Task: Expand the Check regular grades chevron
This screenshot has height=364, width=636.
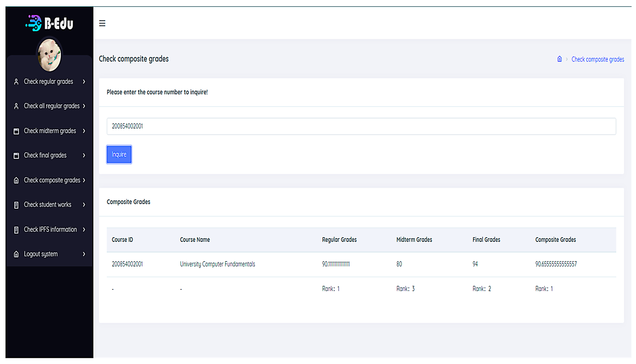Action: [84, 82]
